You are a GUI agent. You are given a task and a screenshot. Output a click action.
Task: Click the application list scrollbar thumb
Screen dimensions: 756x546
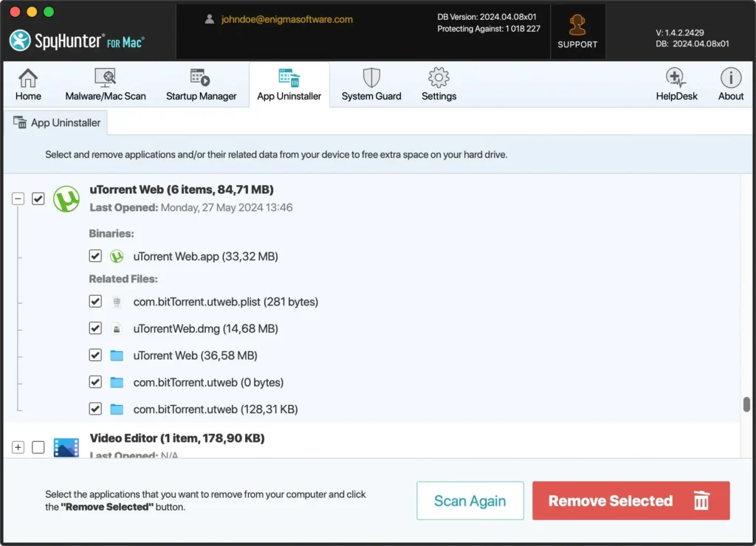click(746, 404)
